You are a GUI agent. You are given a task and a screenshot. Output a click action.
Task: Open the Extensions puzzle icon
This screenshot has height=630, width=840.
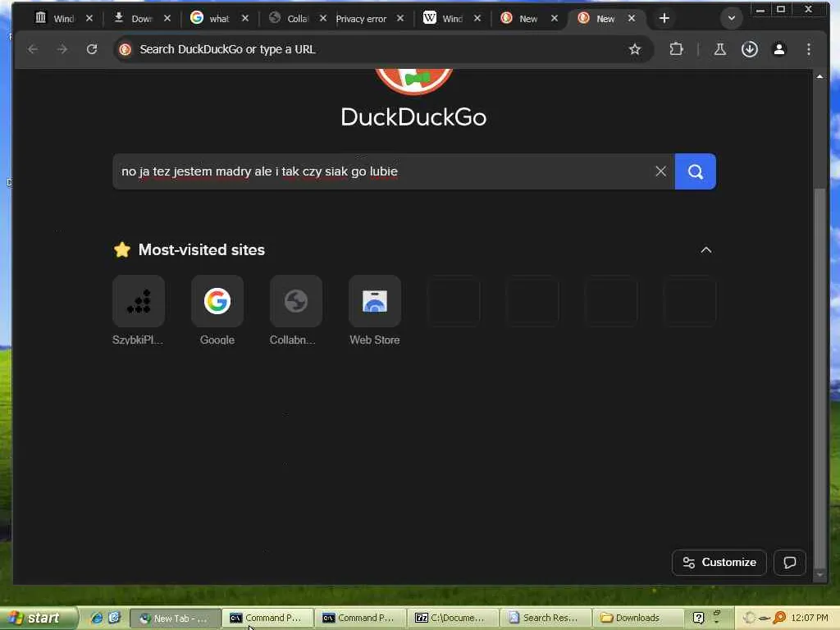coord(676,49)
